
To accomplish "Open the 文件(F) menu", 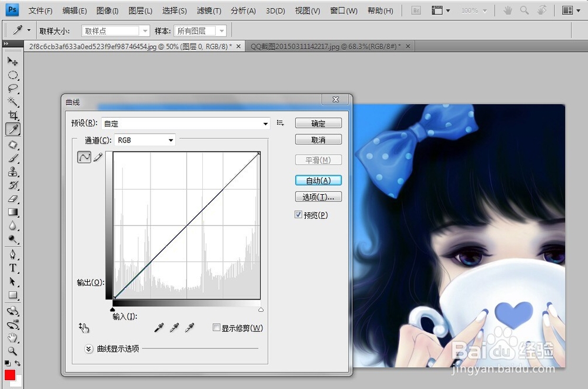I will click(40, 11).
